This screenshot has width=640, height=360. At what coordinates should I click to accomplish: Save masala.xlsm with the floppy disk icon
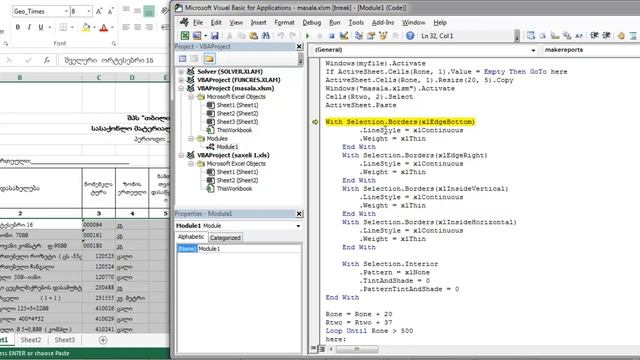[215, 36]
